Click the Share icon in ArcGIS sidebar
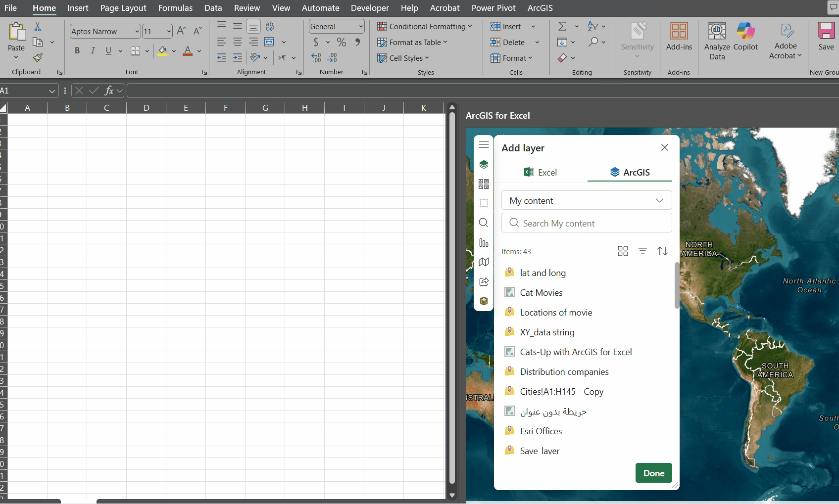Viewport: 839px width, 504px height. pyautogui.click(x=484, y=281)
